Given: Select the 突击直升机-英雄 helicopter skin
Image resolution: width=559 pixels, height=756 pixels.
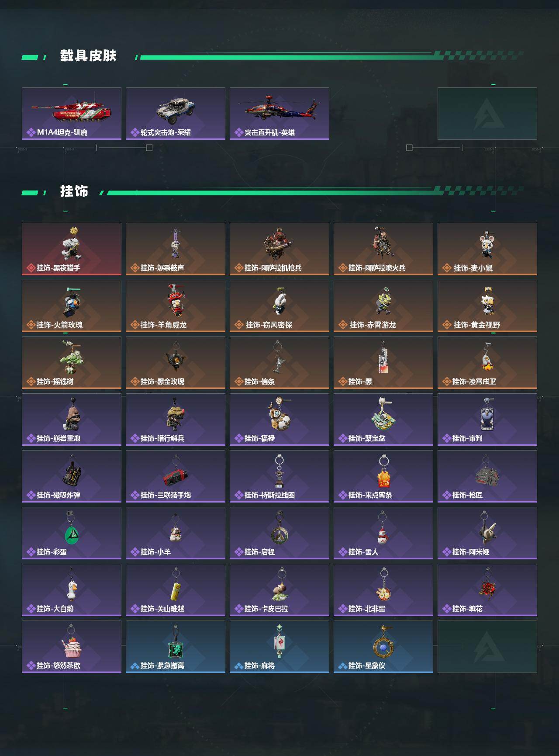Looking at the screenshot, I should [279, 114].
